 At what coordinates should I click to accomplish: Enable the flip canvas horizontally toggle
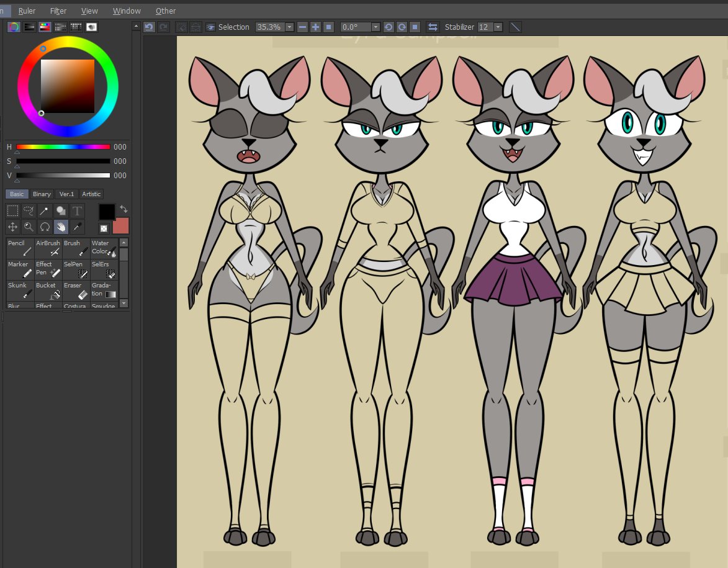pyautogui.click(x=433, y=27)
